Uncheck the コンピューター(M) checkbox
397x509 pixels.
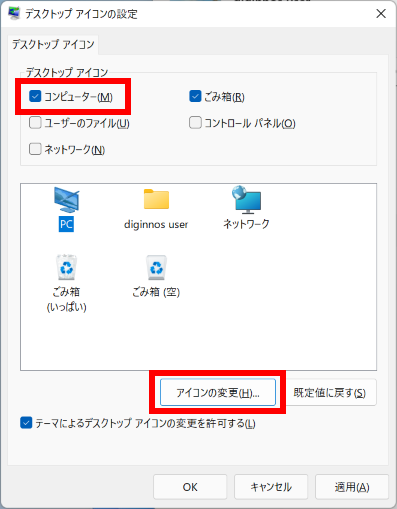click(x=35, y=96)
